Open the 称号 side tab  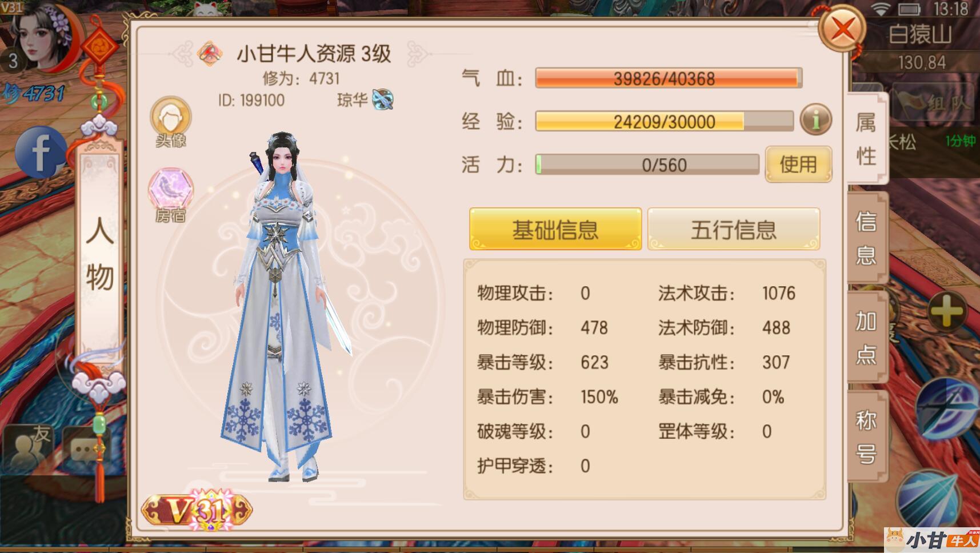click(866, 437)
